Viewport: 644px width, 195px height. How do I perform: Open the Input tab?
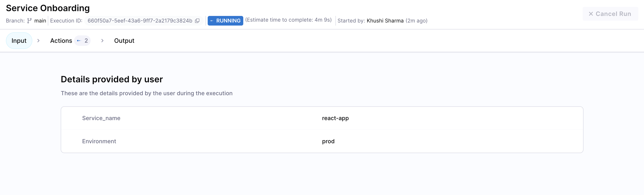click(x=19, y=41)
